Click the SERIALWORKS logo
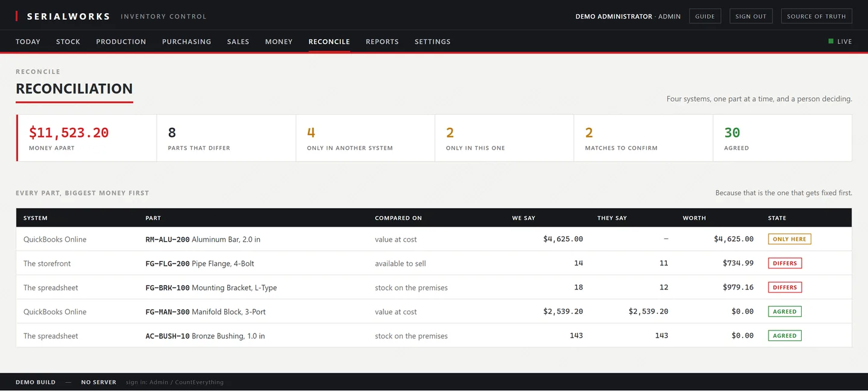This screenshot has height=392, width=868. tap(63, 16)
